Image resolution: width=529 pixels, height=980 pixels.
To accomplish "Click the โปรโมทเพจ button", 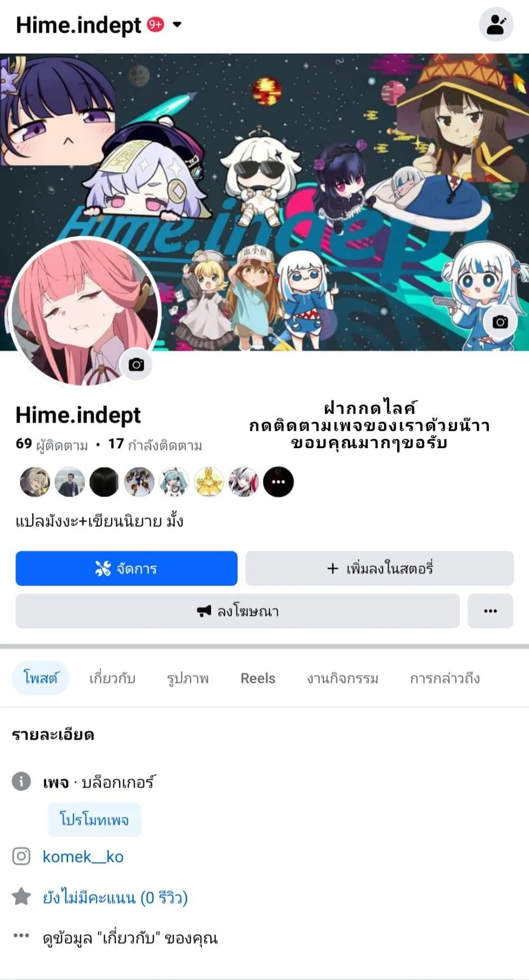I will [x=94, y=819].
